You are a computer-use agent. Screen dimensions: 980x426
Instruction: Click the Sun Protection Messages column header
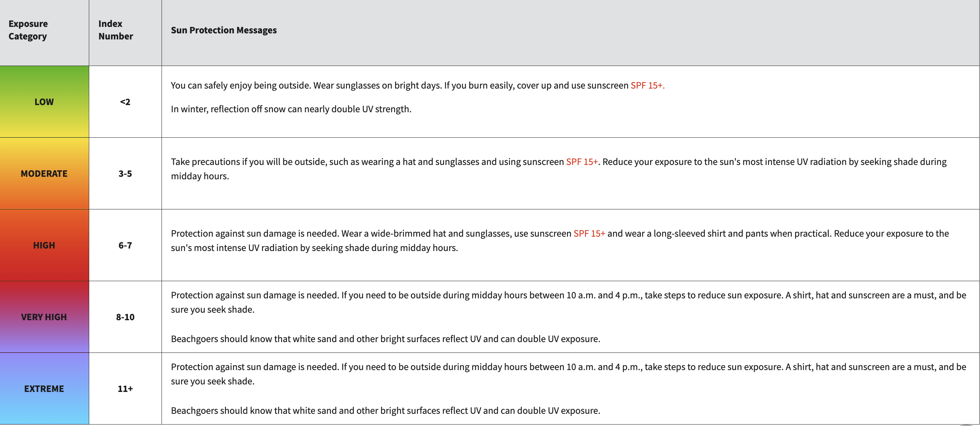click(x=224, y=30)
